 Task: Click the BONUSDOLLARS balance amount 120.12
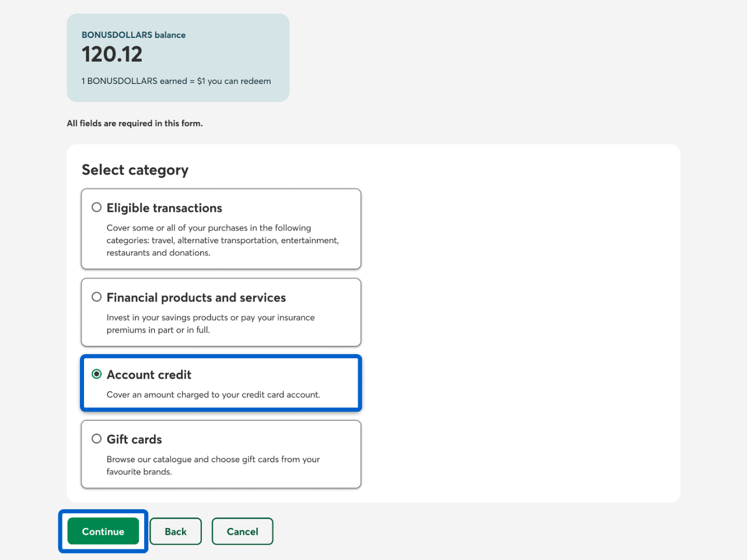click(x=112, y=54)
